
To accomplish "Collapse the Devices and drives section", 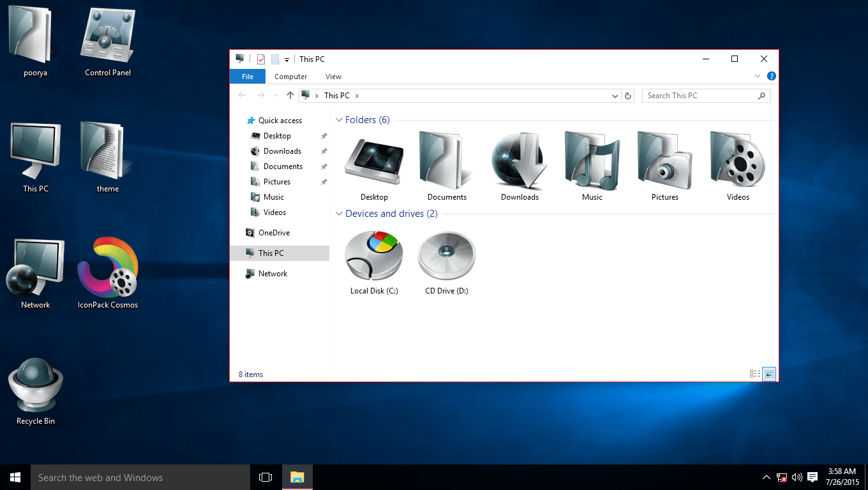I will click(339, 214).
